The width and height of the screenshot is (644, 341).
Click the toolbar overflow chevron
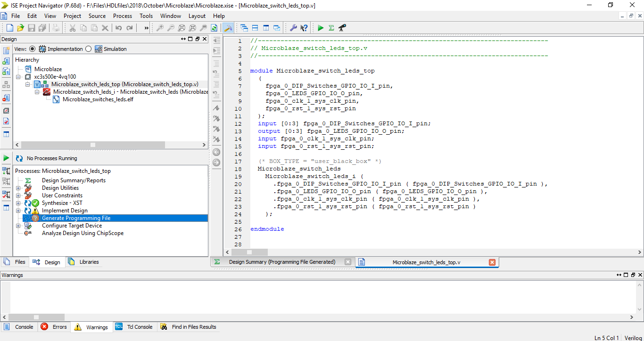[146, 28]
